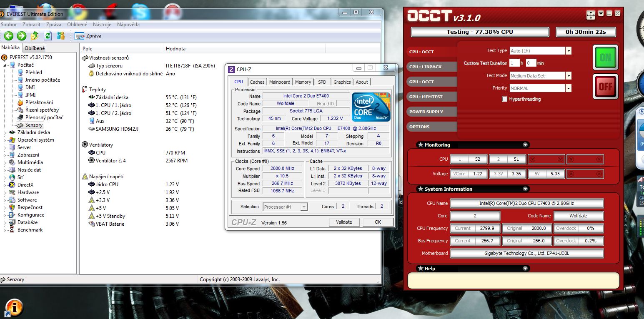Open the Zpráva report toolbar button
This screenshot has width=644, height=319.
click(x=88, y=36)
